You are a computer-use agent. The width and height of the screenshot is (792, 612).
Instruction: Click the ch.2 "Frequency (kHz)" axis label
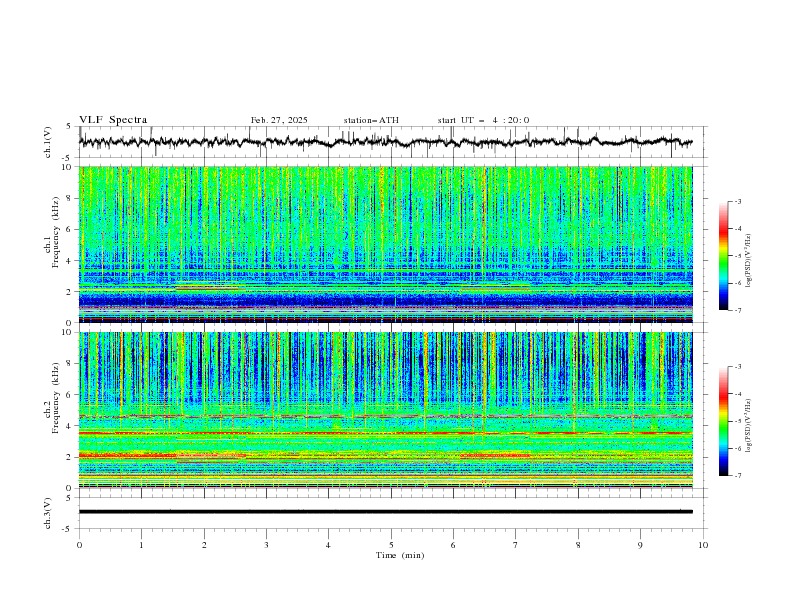55,398
